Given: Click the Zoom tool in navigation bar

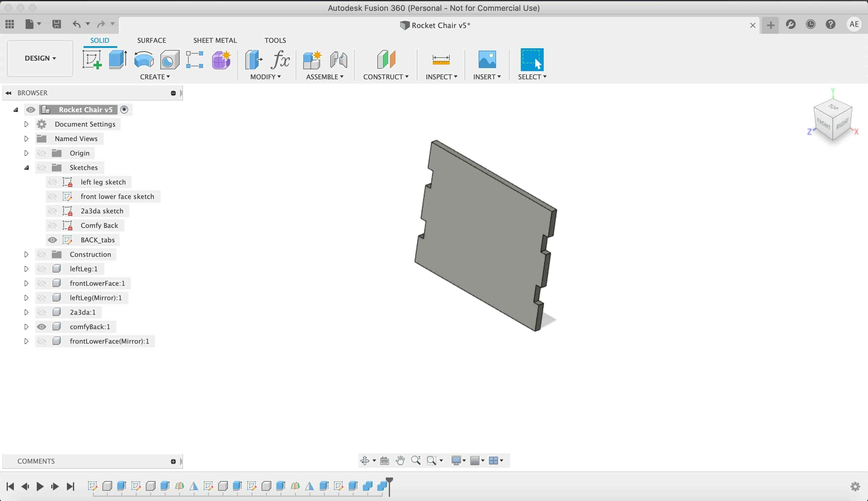Looking at the screenshot, I should pyautogui.click(x=416, y=460).
